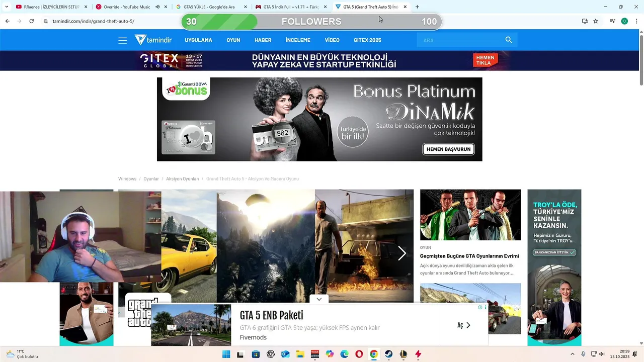Open Steam from taskbar
This screenshot has height=362, width=644.
(388, 354)
